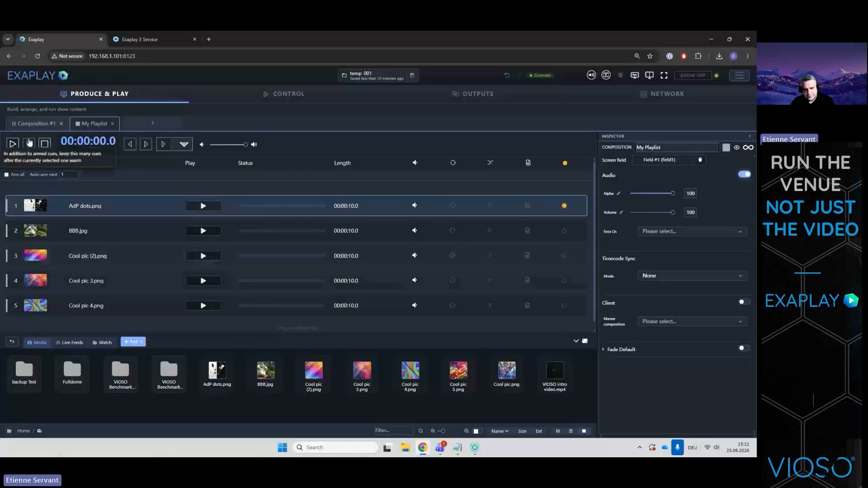Zoom out media thumbnails icon
The height and width of the screenshot is (488, 868).
point(433,431)
